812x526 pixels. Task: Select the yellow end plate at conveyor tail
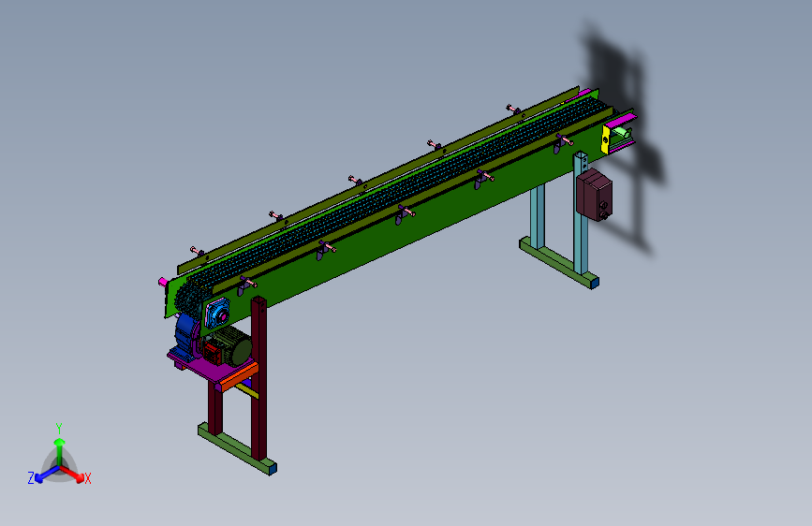click(x=605, y=139)
